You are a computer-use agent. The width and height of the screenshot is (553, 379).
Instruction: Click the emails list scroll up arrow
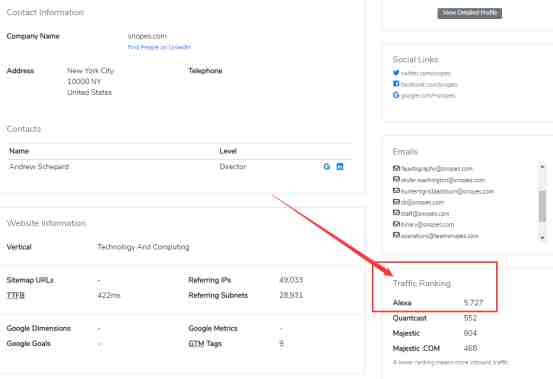(542, 166)
